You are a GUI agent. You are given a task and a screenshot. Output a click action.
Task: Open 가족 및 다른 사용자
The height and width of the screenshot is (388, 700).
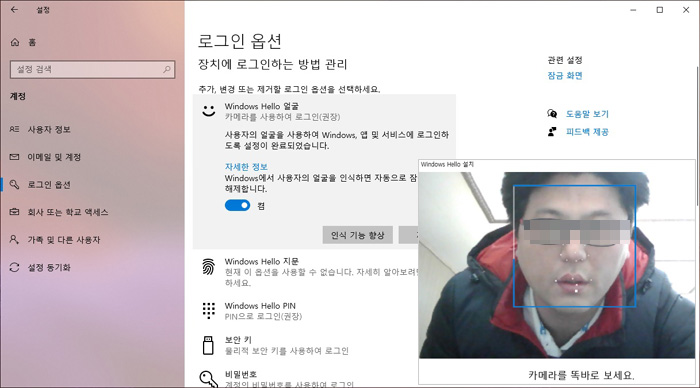click(x=64, y=240)
